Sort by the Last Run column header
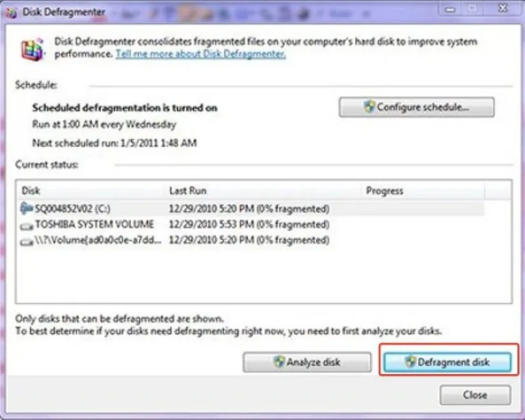Image resolution: width=525 pixels, height=420 pixels. pos(264,191)
